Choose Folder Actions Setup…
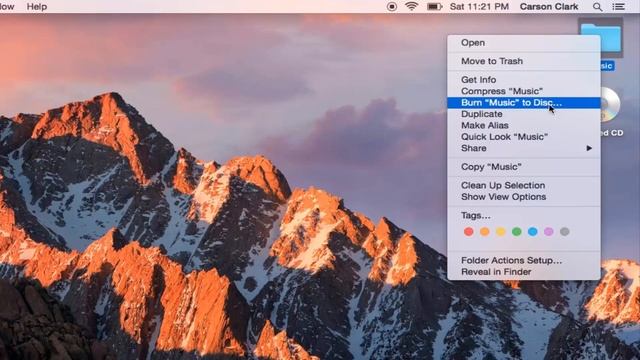Screen dimensions: 640x360 pyautogui.click(x=524, y=260)
